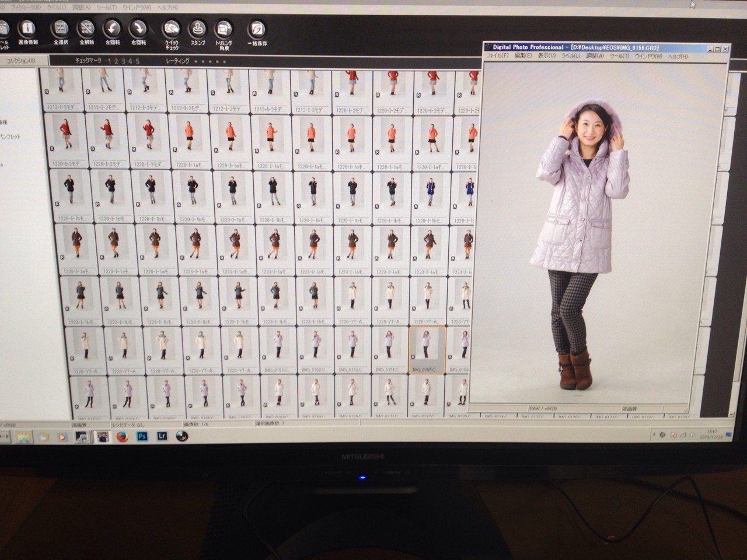Launch Lightroom from the taskbar
The image size is (747, 560).
(162, 436)
